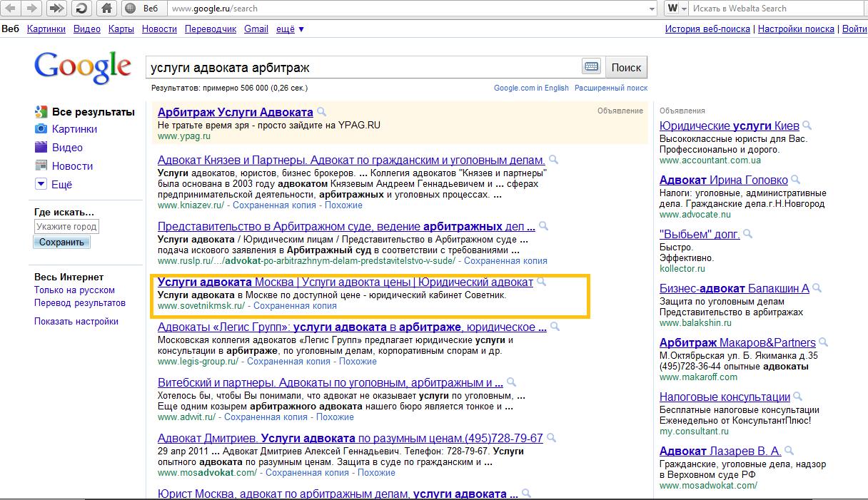Open Адвокат Ирина Головко ad
The width and height of the screenshot is (868, 500).
[724, 180]
